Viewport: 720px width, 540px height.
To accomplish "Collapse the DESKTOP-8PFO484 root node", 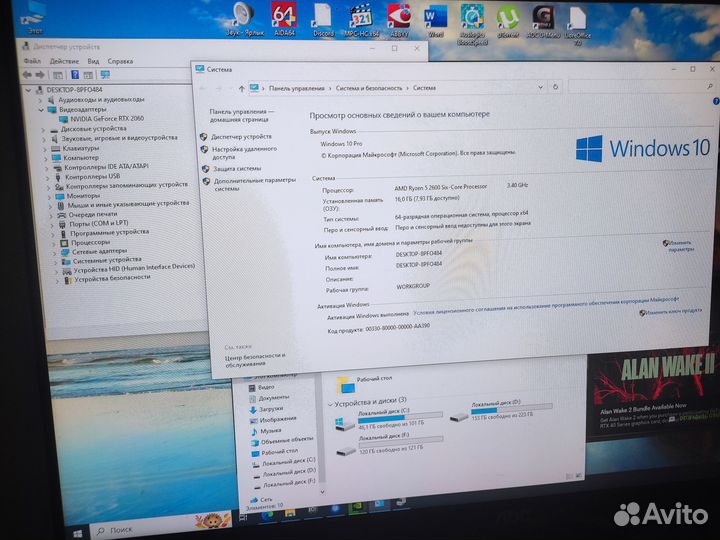I will (28, 90).
